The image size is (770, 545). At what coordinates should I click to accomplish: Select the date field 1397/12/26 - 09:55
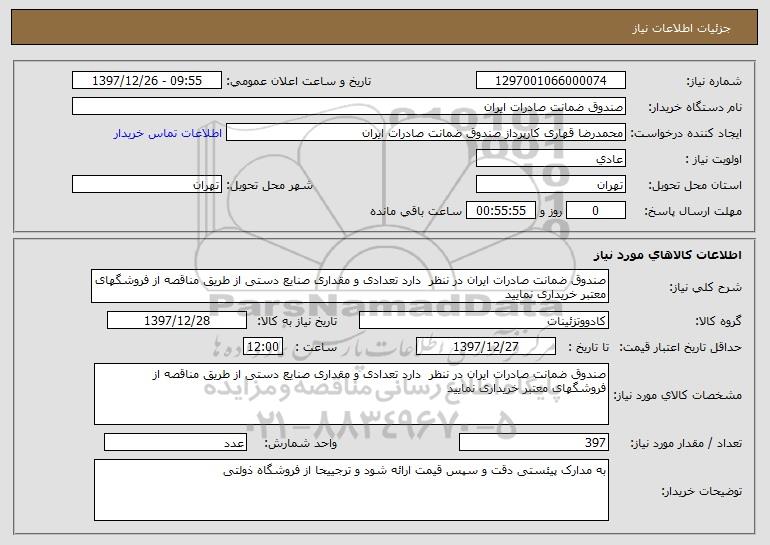click(x=147, y=81)
